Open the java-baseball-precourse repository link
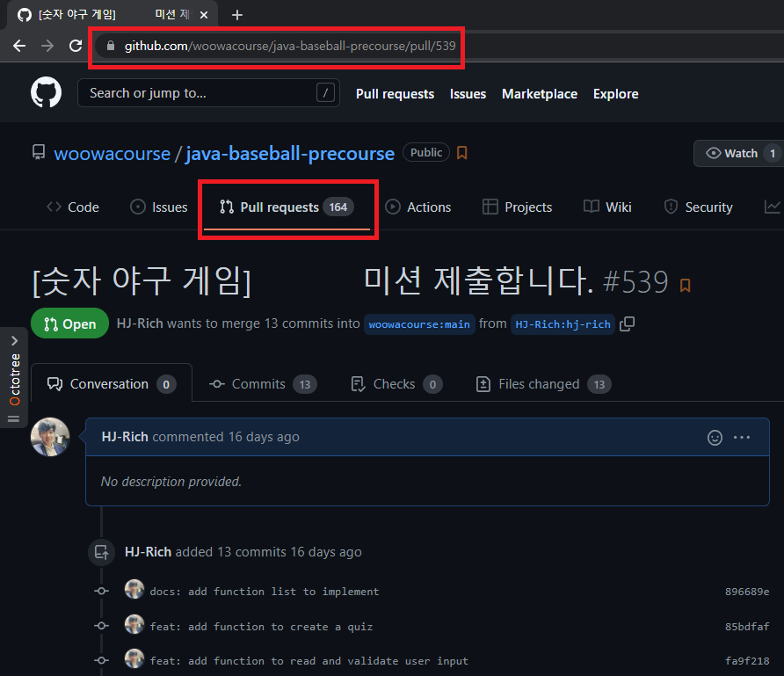 coord(290,154)
